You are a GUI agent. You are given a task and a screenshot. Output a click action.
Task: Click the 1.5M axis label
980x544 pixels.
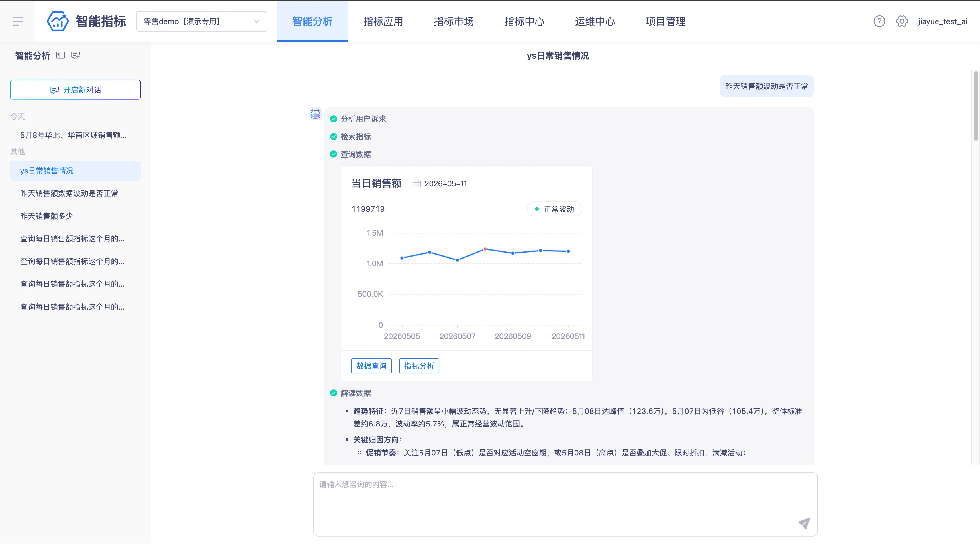tap(375, 233)
